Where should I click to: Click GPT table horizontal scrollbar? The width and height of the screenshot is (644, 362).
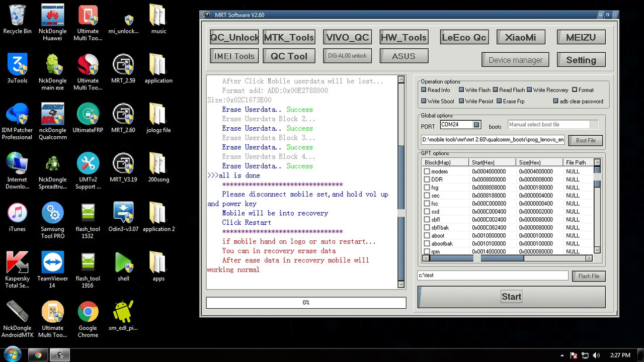tap(508, 258)
